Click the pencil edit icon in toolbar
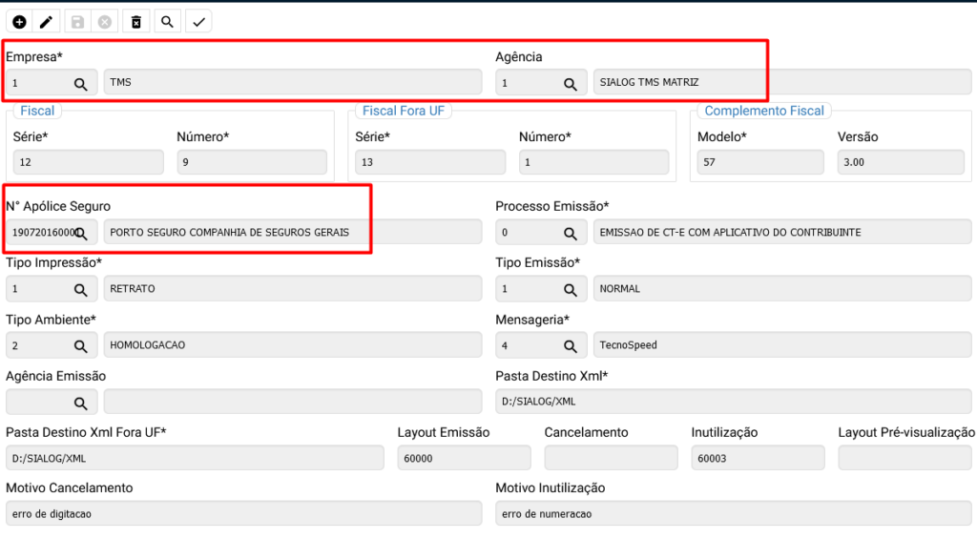Image resolution: width=977 pixels, height=560 pixels. click(46, 22)
